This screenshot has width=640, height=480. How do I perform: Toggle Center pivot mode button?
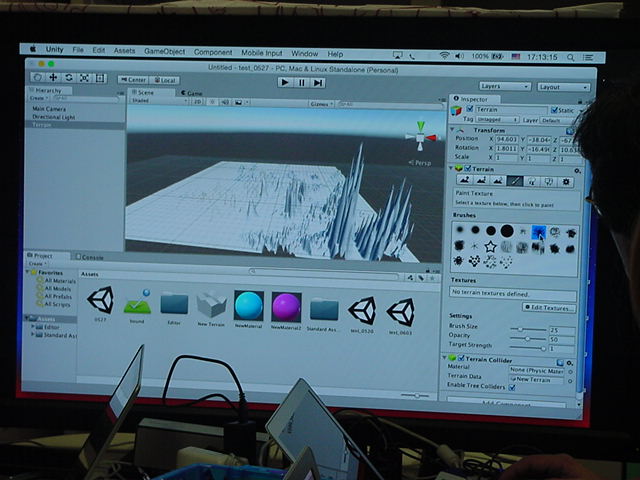pos(133,80)
